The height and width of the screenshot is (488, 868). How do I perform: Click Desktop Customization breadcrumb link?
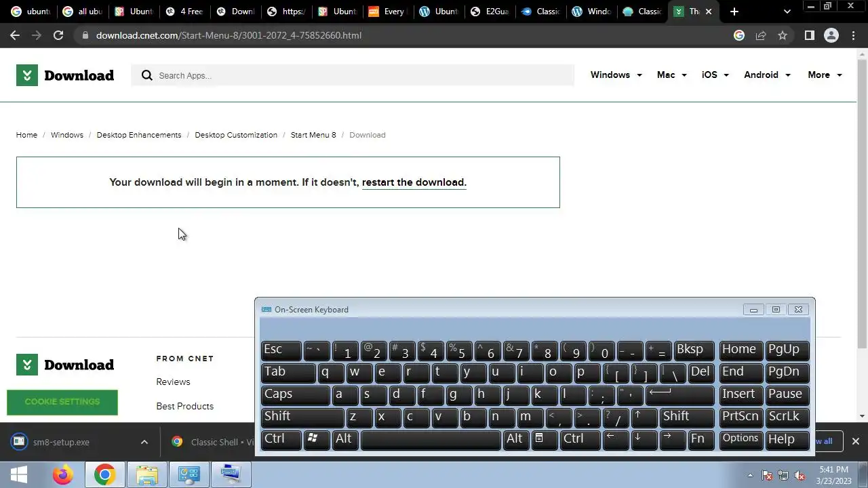(x=236, y=135)
